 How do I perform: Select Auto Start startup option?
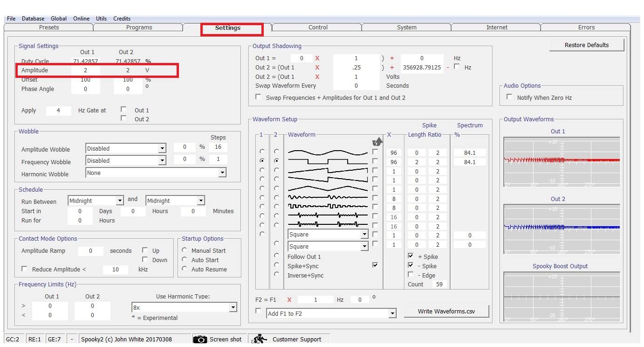pyautogui.click(x=185, y=259)
